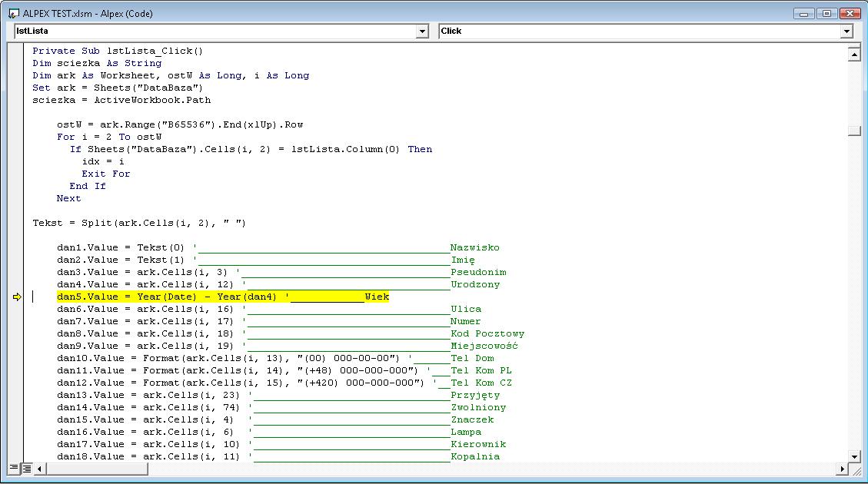Maximize the Alpex code window
The width and height of the screenshot is (868, 484).
point(826,13)
